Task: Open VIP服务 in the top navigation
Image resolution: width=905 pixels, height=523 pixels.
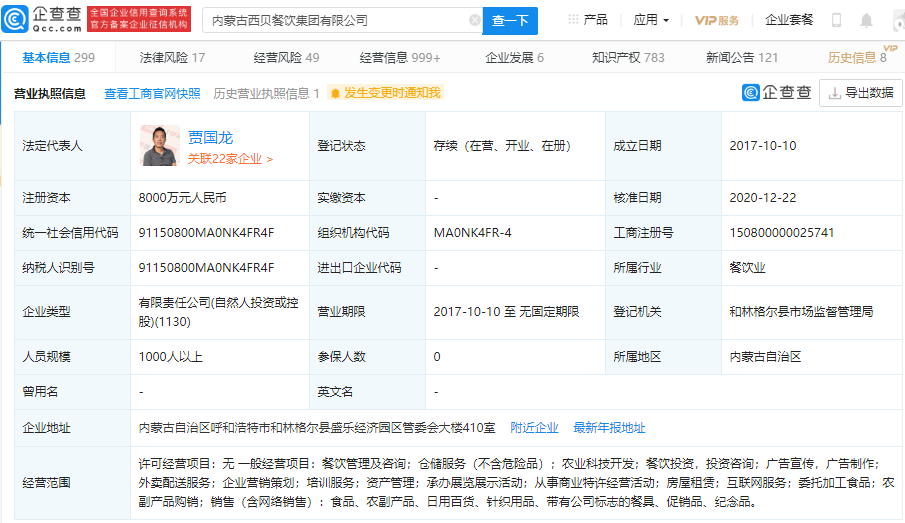Action: coord(716,20)
